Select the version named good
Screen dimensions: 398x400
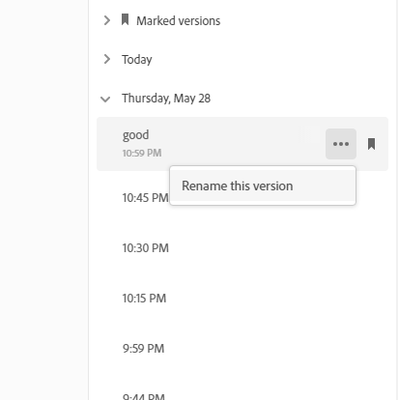click(x=242, y=144)
